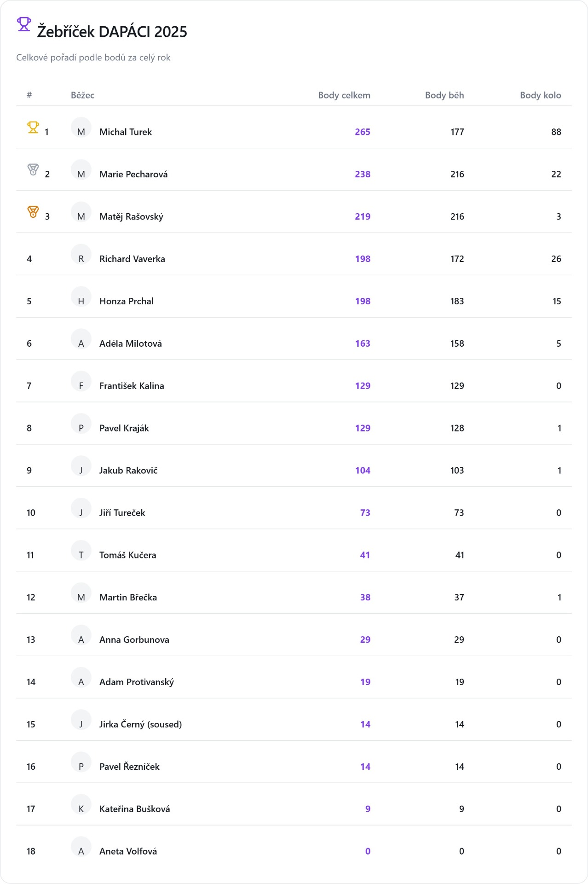Click Aneta Volfová's name in last row
The width and height of the screenshot is (588, 884).
pos(128,852)
